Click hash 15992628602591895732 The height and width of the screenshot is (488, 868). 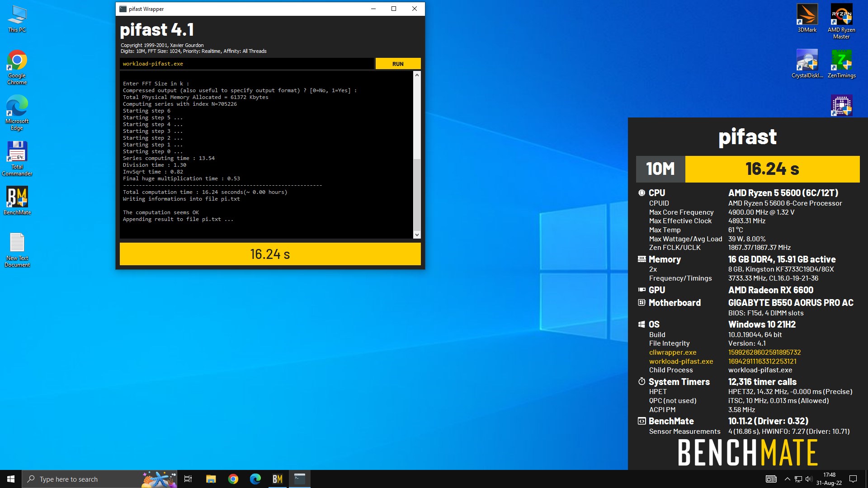click(x=764, y=352)
